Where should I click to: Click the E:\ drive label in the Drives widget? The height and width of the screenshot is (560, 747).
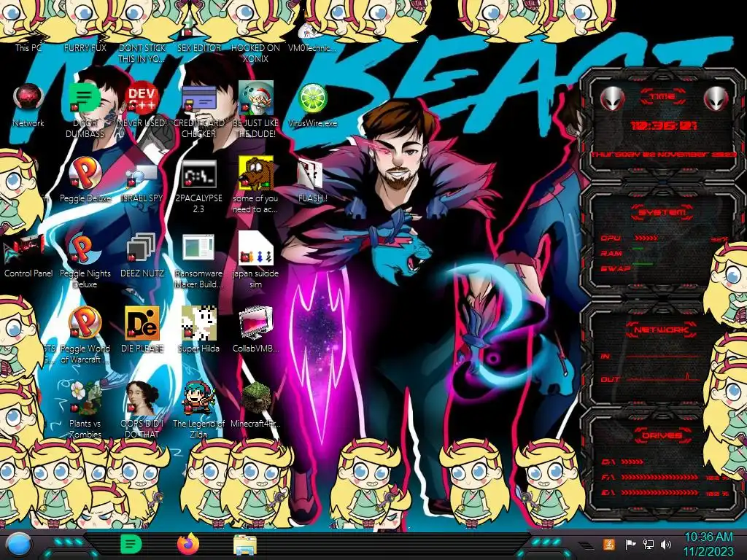pos(608,493)
